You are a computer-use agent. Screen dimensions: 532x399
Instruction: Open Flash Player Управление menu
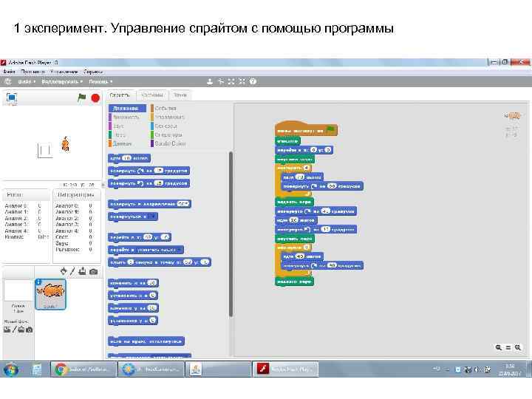click(x=64, y=72)
